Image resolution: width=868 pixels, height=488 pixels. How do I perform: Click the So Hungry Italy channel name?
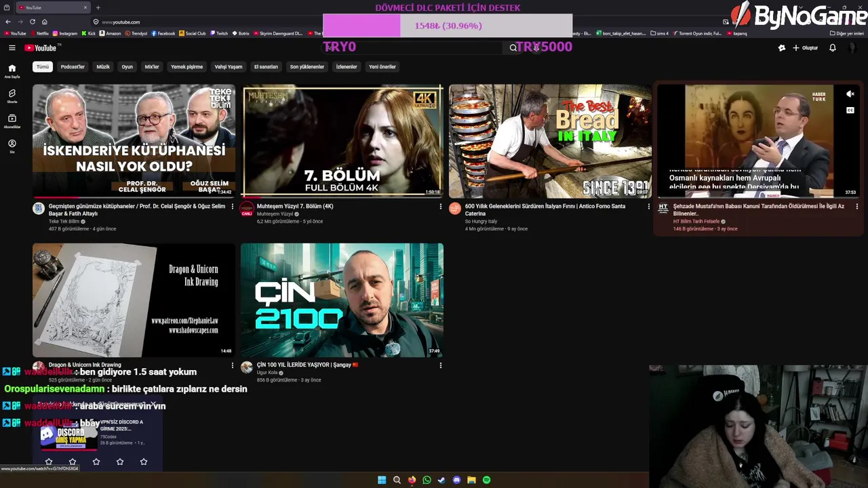pos(481,222)
